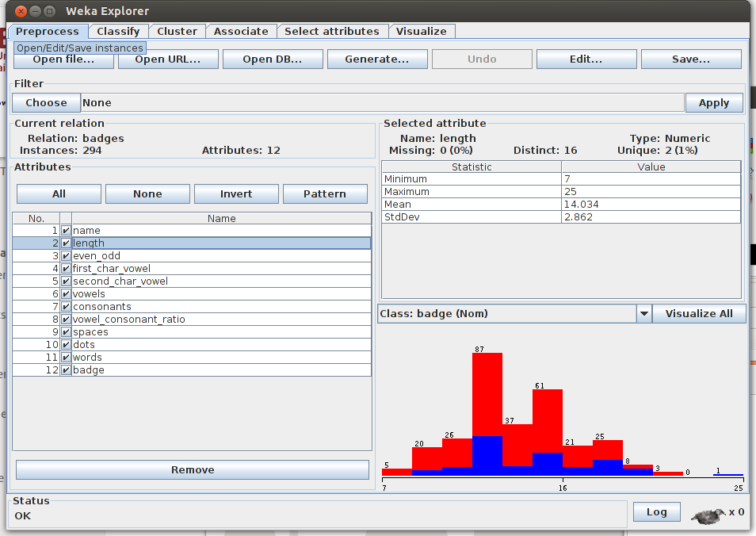
Task: Open the Class: badge (Nom) dropdown
Action: [507, 314]
